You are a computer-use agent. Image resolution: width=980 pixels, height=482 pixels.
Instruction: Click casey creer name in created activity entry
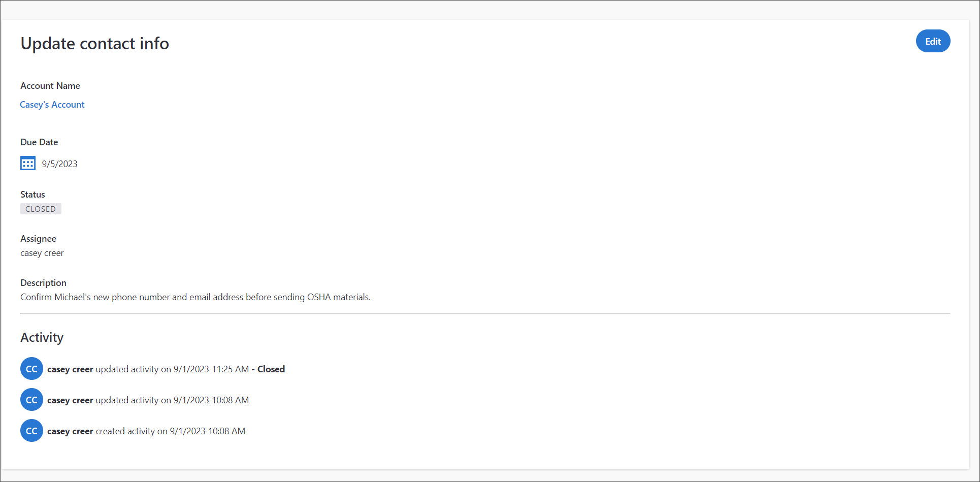point(70,431)
